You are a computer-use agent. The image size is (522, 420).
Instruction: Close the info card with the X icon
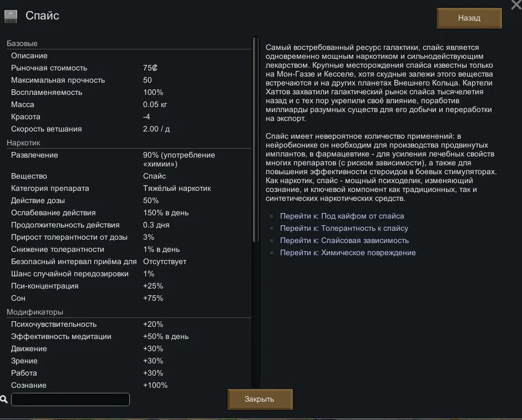tap(515, 4)
